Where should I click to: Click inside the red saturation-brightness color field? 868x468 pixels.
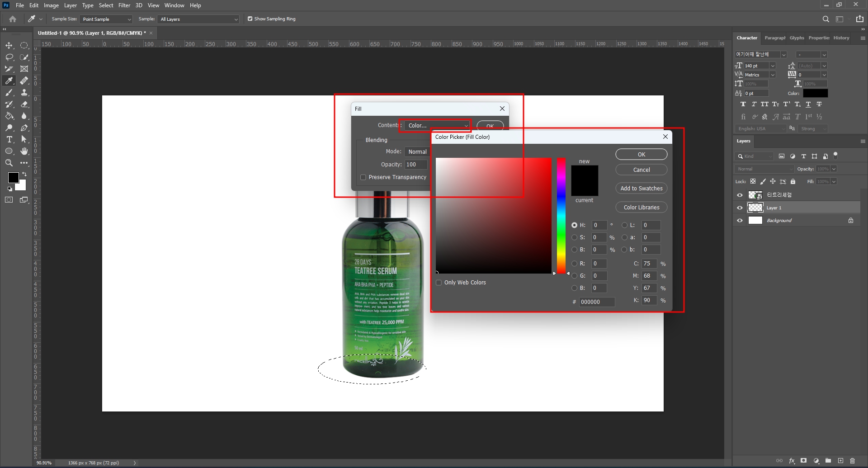[494, 216]
